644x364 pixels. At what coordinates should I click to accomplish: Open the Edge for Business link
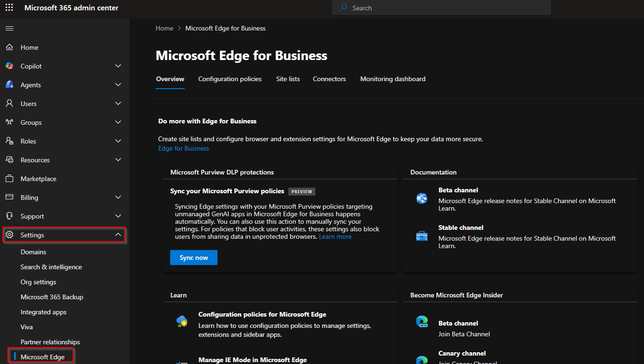[x=184, y=148]
